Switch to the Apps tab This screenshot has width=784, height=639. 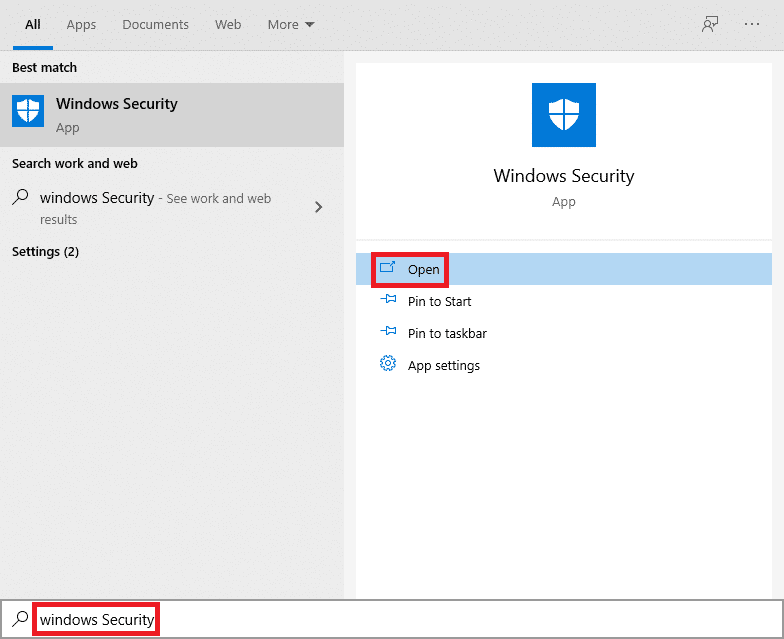click(x=81, y=24)
